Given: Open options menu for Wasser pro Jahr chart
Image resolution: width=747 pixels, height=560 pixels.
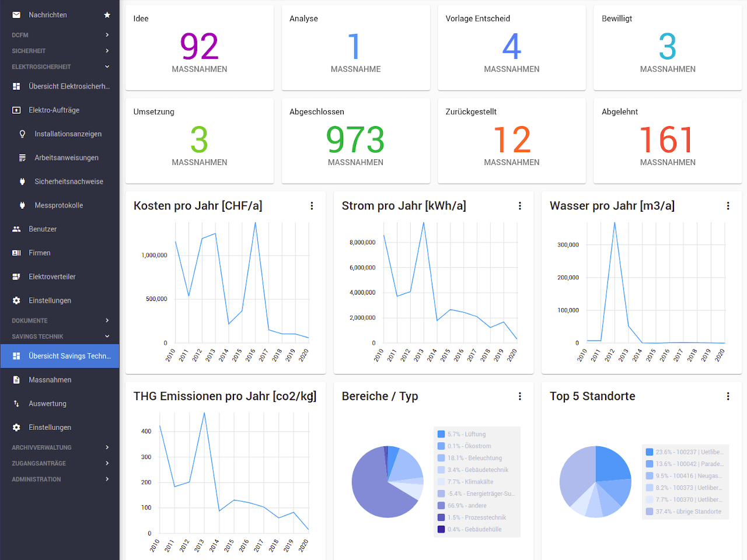Looking at the screenshot, I should pyautogui.click(x=728, y=206).
